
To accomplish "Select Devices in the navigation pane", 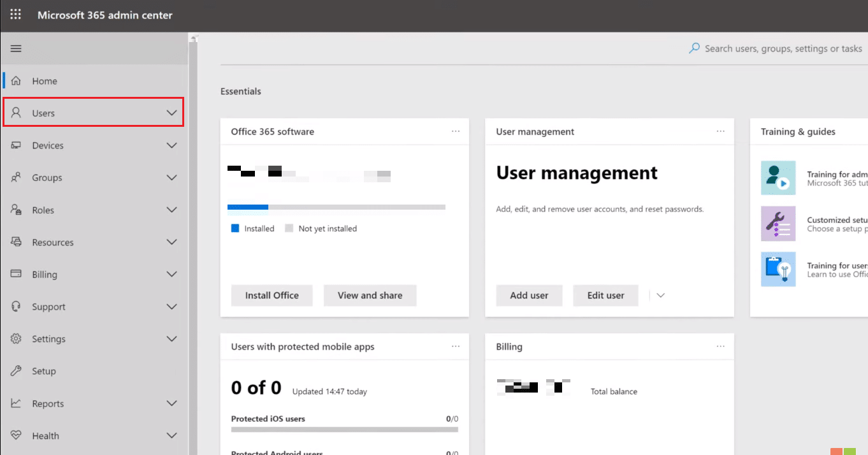I will point(94,145).
